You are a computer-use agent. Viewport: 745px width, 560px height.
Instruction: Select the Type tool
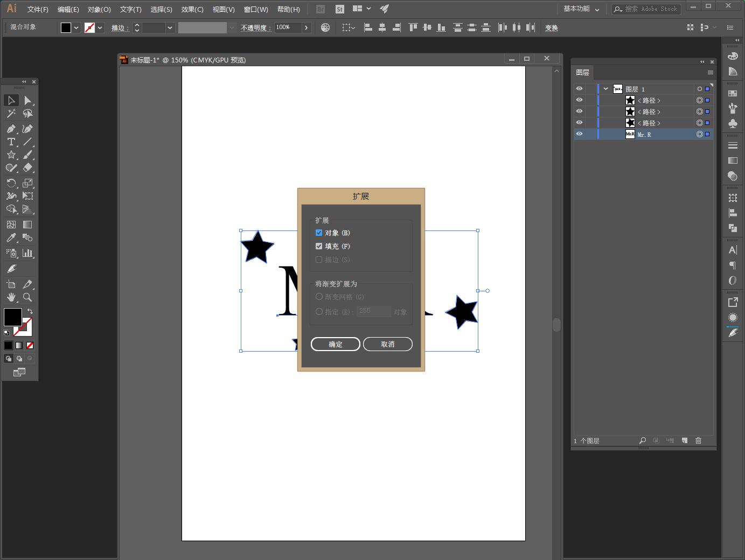pos(11,142)
